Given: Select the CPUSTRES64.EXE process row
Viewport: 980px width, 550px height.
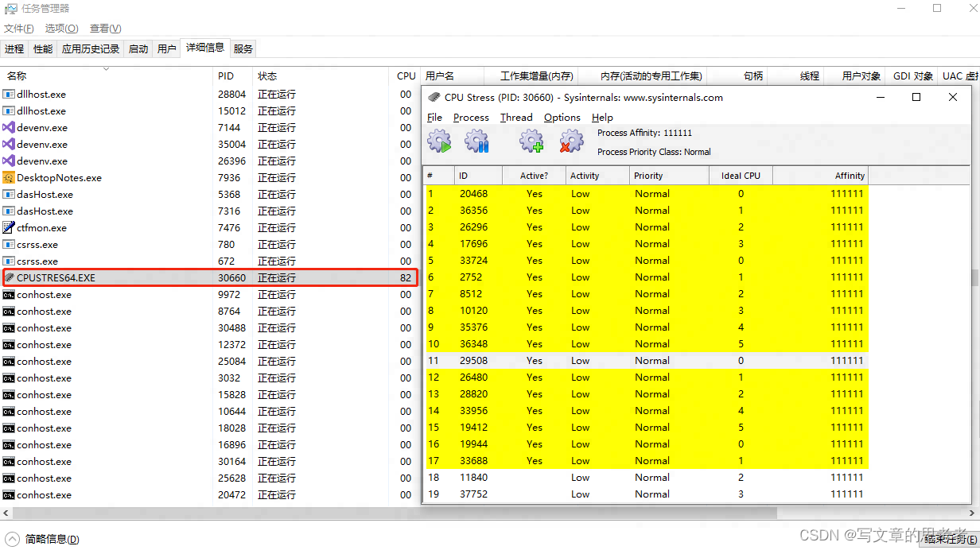Looking at the screenshot, I should (211, 277).
